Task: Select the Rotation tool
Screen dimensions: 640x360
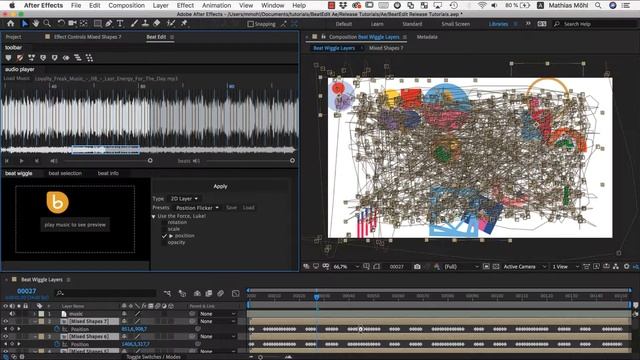Action: (x=61, y=24)
